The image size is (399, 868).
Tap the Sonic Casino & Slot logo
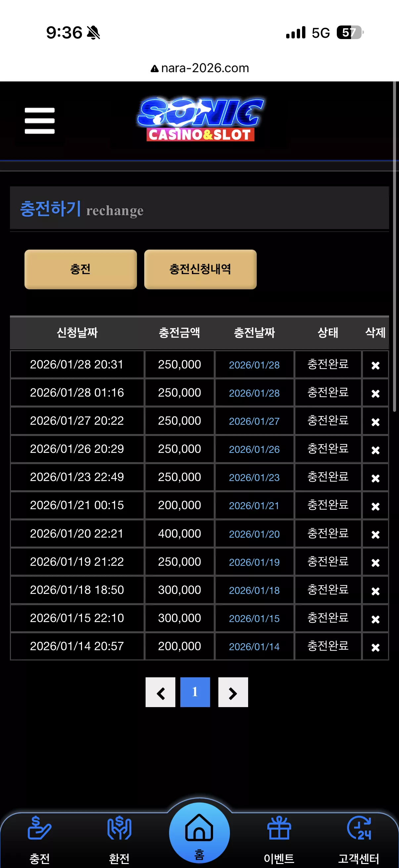pyautogui.click(x=200, y=119)
